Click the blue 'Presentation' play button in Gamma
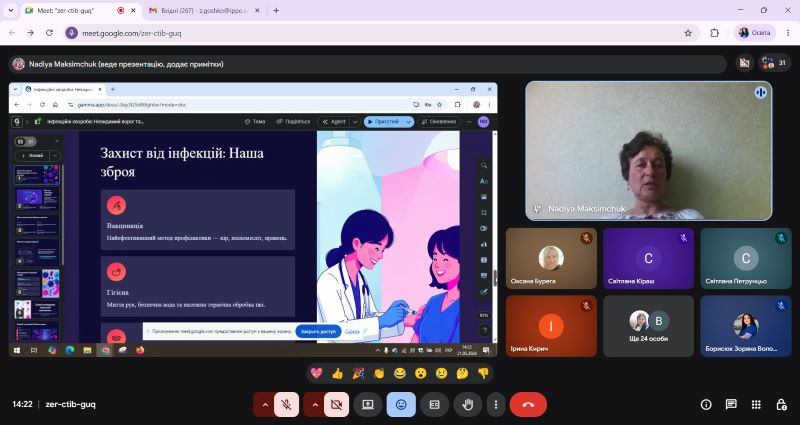The height and width of the screenshot is (425, 800). coord(383,122)
